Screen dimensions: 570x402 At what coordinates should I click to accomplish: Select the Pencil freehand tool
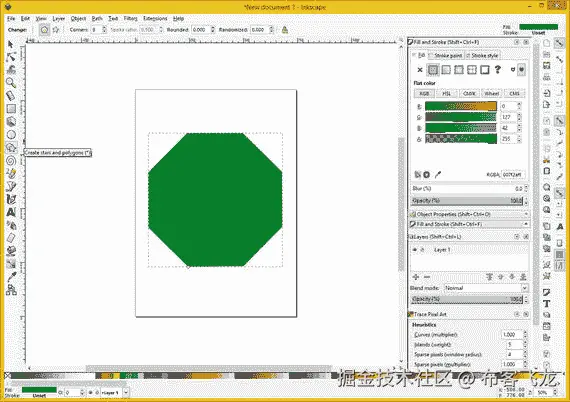(x=11, y=173)
